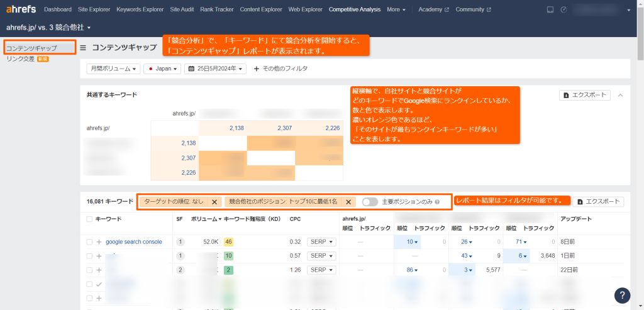
Task: Expand position 86 dropdown
Action: point(413,270)
